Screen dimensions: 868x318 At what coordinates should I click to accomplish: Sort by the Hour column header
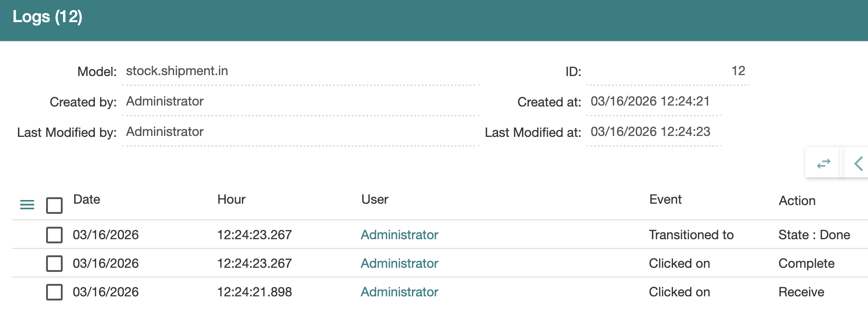coord(231,200)
